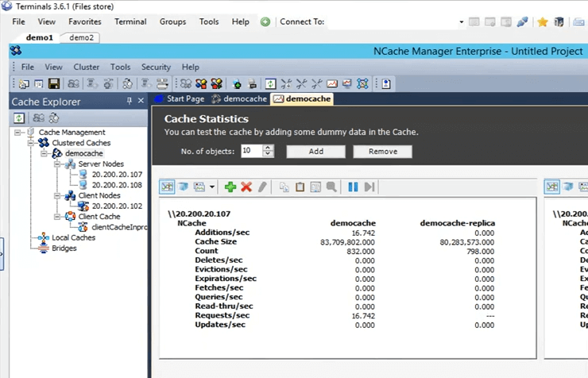Click the Requests/sec counter row label
Image resolution: width=588 pixels, height=378 pixels.
(x=222, y=315)
